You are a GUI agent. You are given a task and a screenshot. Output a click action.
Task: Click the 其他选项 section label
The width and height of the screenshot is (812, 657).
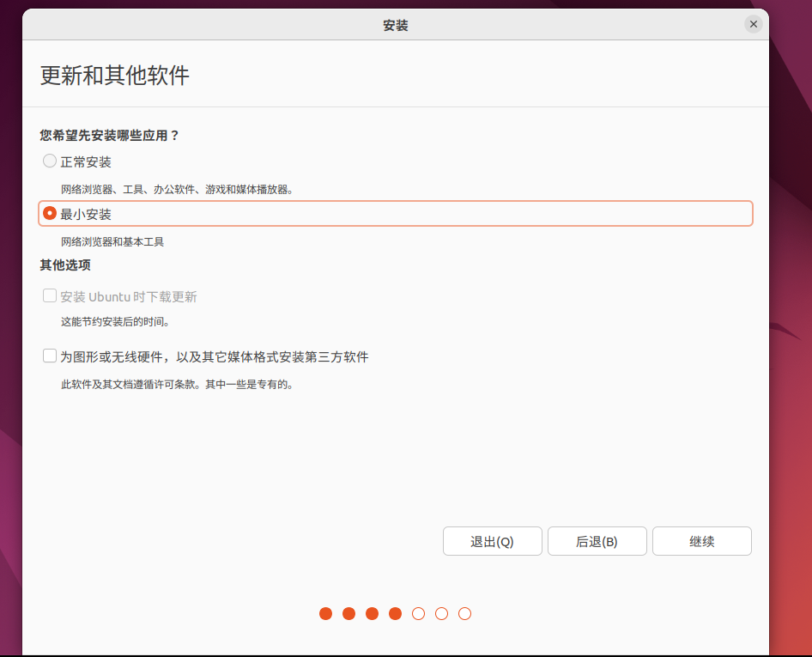coord(65,265)
